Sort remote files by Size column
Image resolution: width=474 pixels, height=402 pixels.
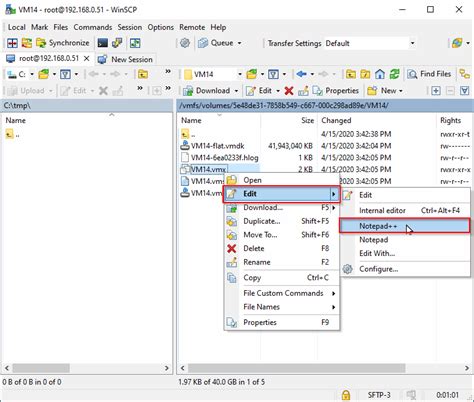point(289,120)
